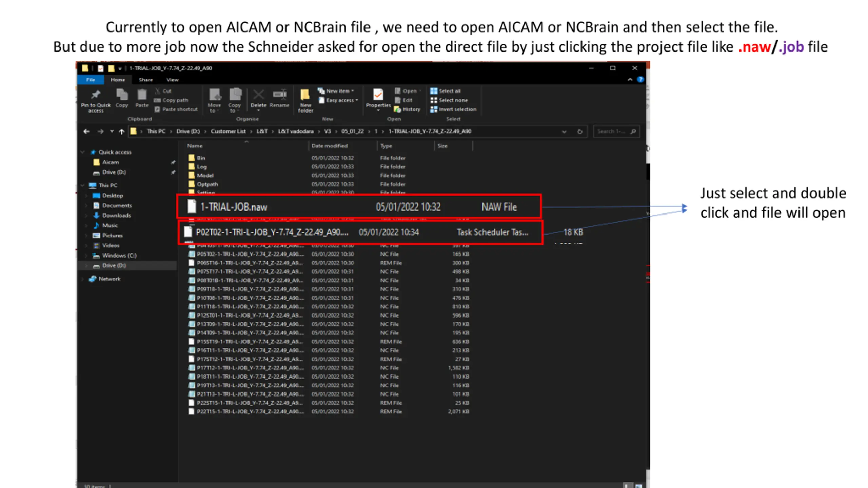Click the Rename ribbon icon
This screenshot has height=488, width=868.
279,98
